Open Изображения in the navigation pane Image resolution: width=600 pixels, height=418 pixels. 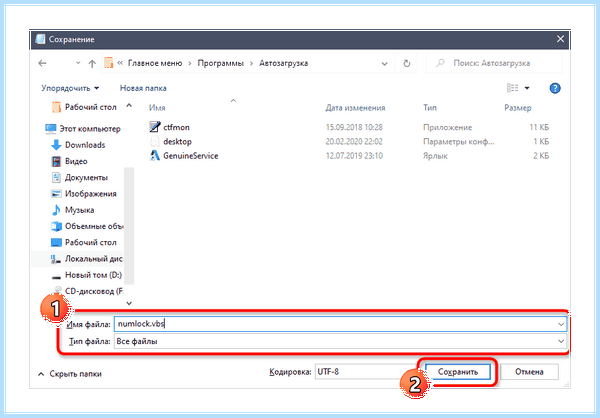[x=91, y=194]
